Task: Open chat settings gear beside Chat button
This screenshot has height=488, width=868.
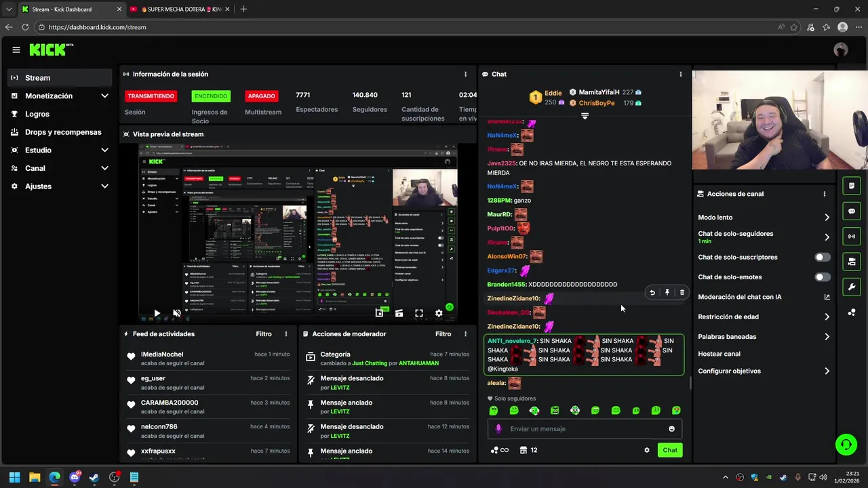Action: pyautogui.click(x=647, y=450)
